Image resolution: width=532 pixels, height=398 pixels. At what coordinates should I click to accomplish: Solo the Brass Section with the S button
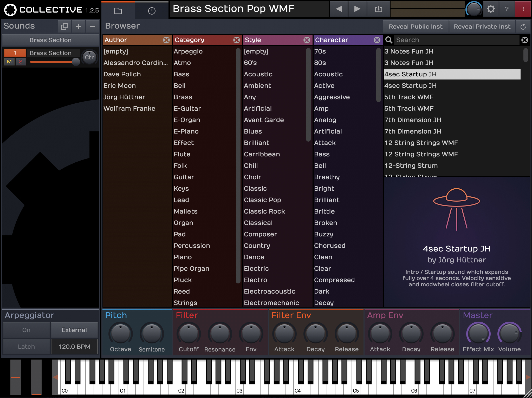pos(21,62)
